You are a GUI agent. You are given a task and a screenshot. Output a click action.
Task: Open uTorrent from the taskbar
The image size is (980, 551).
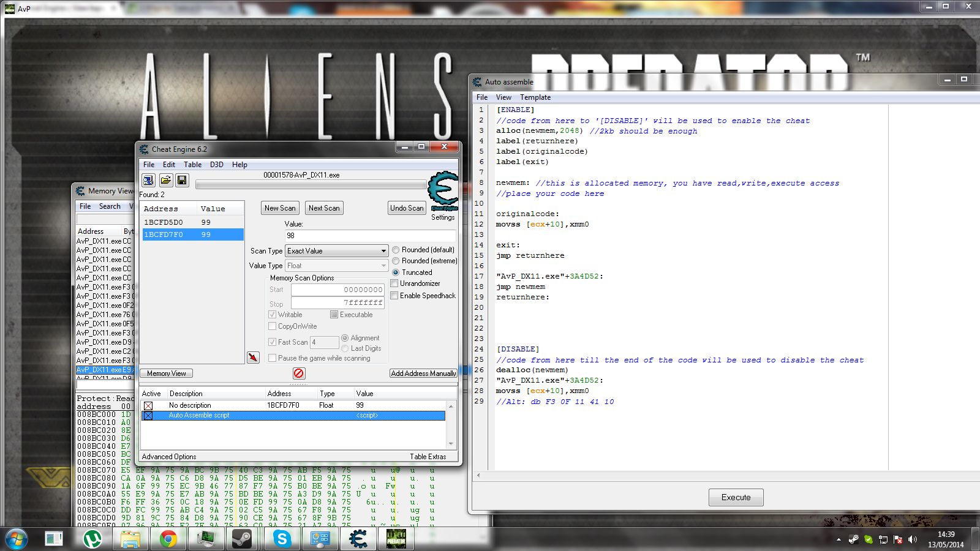[x=92, y=539]
